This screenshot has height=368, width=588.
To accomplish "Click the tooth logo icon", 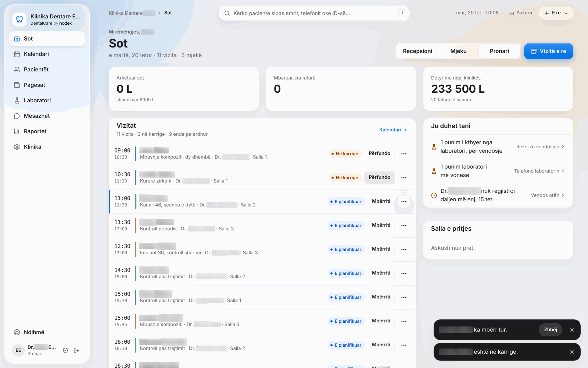I will pyautogui.click(x=19, y=20).
